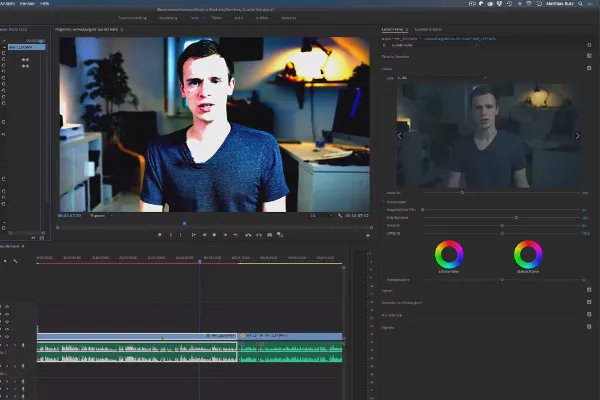This screenshot has height=400, width=600.
Task: Click the Farbtonbalance slider handle
Action: point(502,280)
